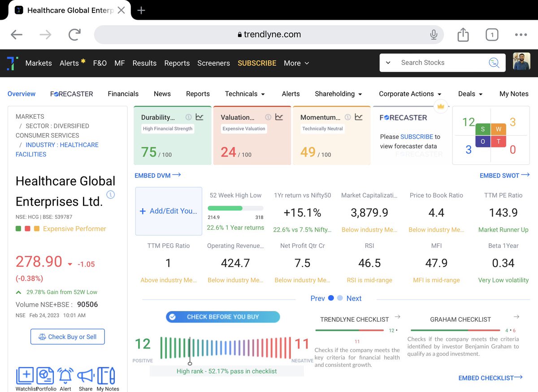Focus the Search Stocks input field
Screen dimensions: 538x392
(442, 63)
